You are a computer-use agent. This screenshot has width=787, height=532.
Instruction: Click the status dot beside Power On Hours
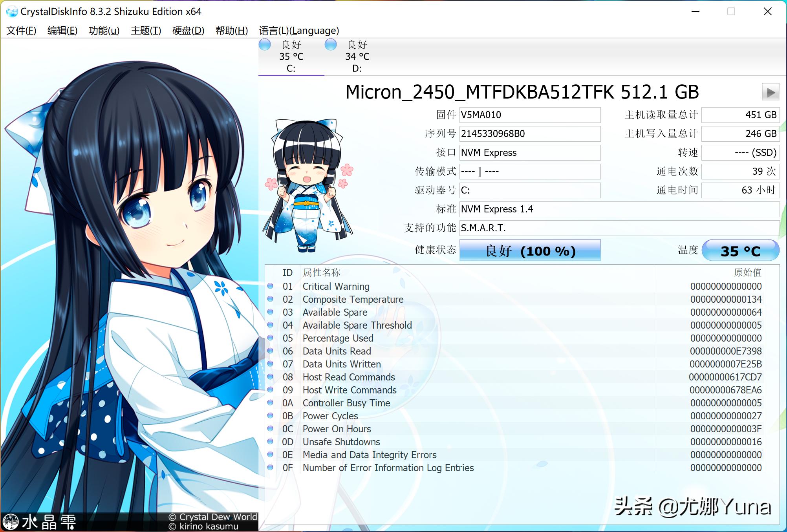(x=270, y=429)
